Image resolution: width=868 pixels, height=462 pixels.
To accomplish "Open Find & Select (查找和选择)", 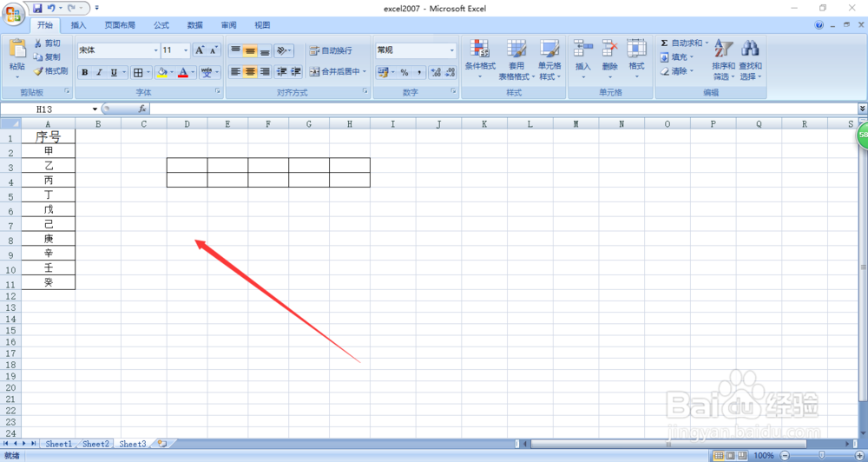I will click(x=751, y=60).
